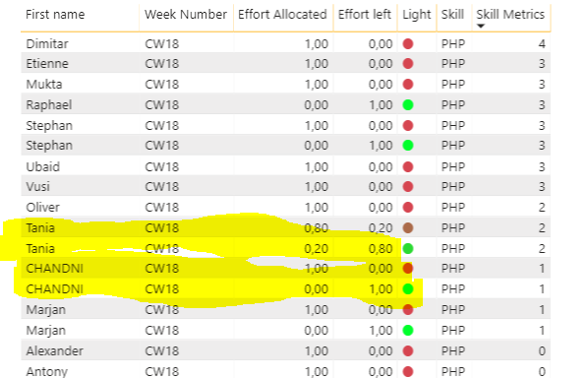Screen dimensions: 588x378
Task: Click the brown light in Tania's 0,80 allocated row
Action: tap(408, 227)
